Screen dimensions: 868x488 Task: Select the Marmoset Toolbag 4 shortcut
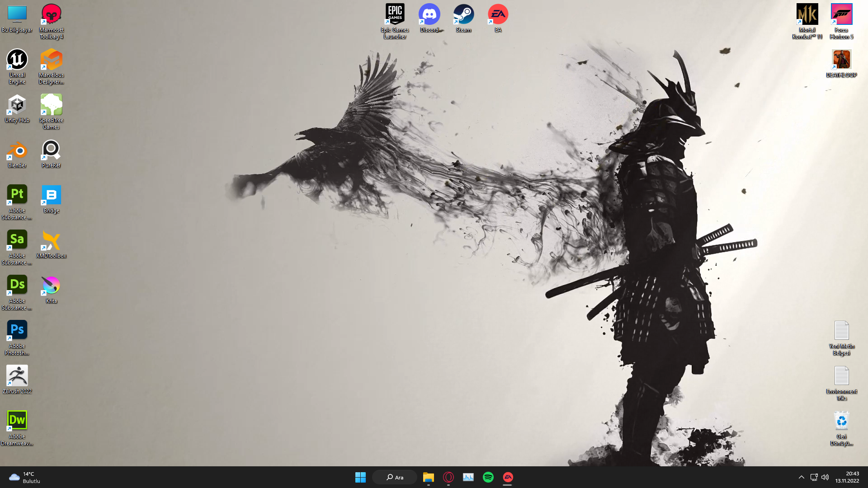52,21
